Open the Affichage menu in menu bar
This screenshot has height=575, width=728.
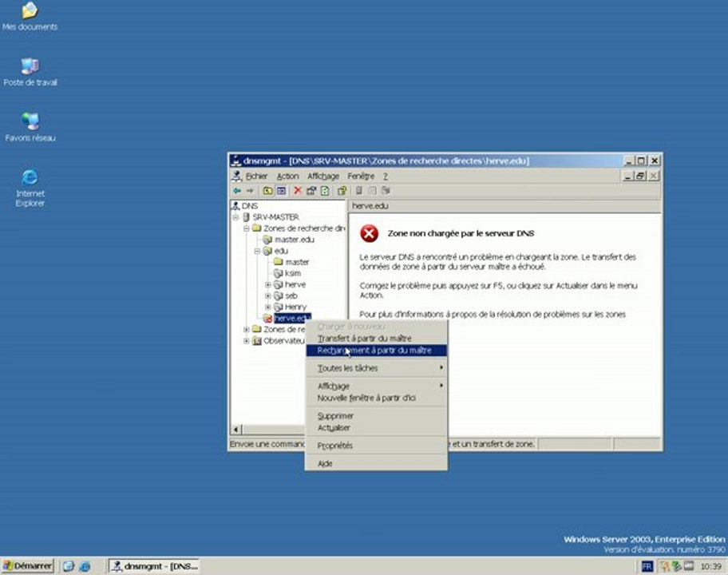click(323, 176)
